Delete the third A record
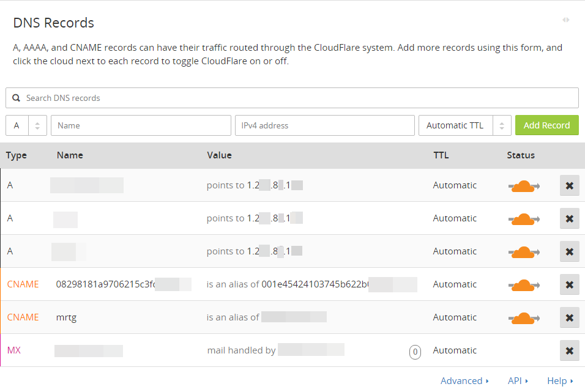 pyautogui.click(x=569, y=251)
